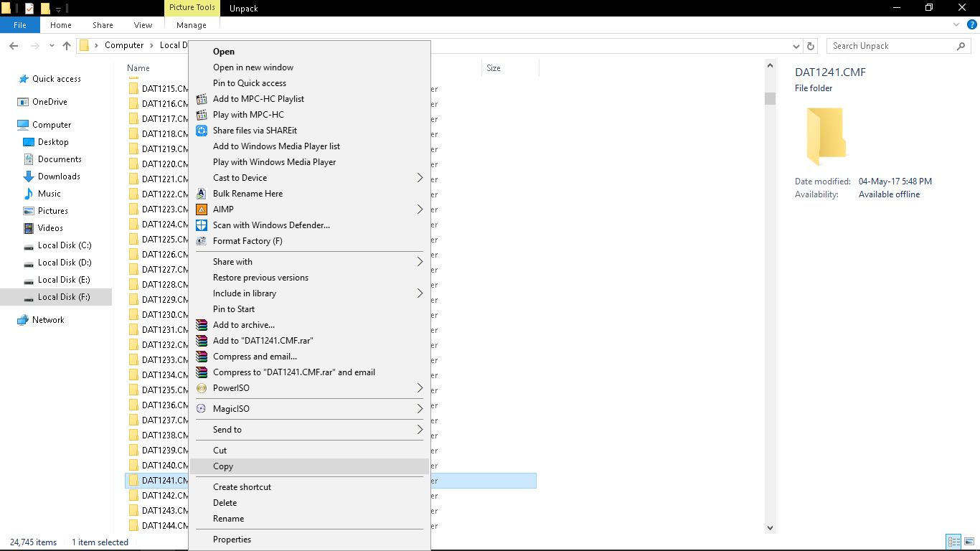Expand the ribbon with the chevron
The image size is (980, 551).
tap(956, 25)
